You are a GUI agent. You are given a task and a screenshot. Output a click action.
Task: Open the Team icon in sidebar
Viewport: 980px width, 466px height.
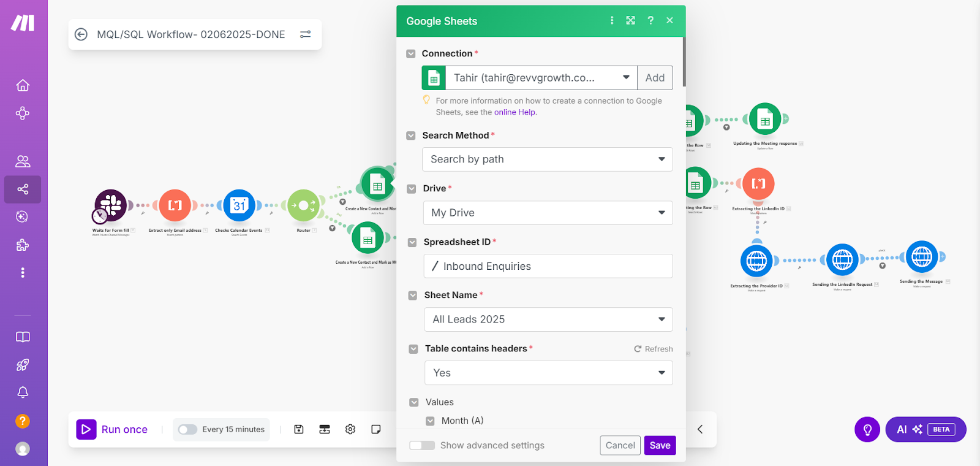(23, 161)
